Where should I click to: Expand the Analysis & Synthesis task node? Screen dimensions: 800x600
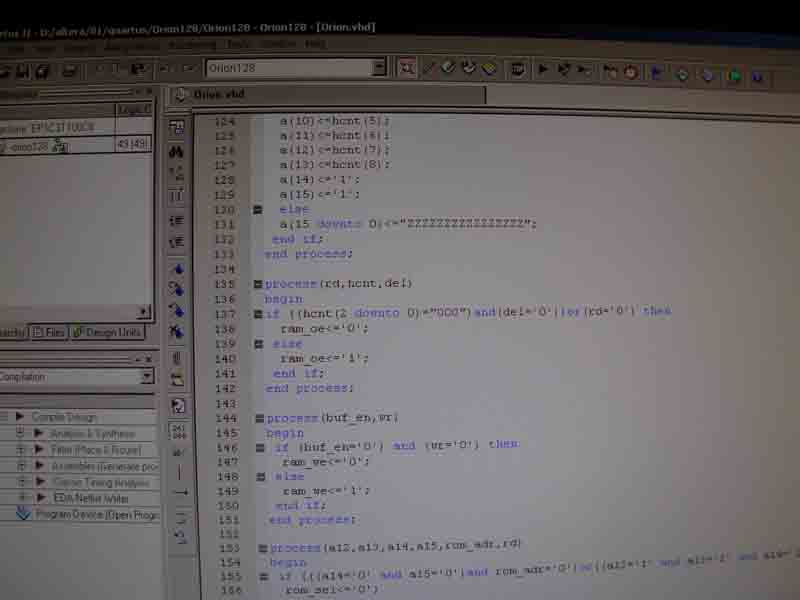point(21,433)
